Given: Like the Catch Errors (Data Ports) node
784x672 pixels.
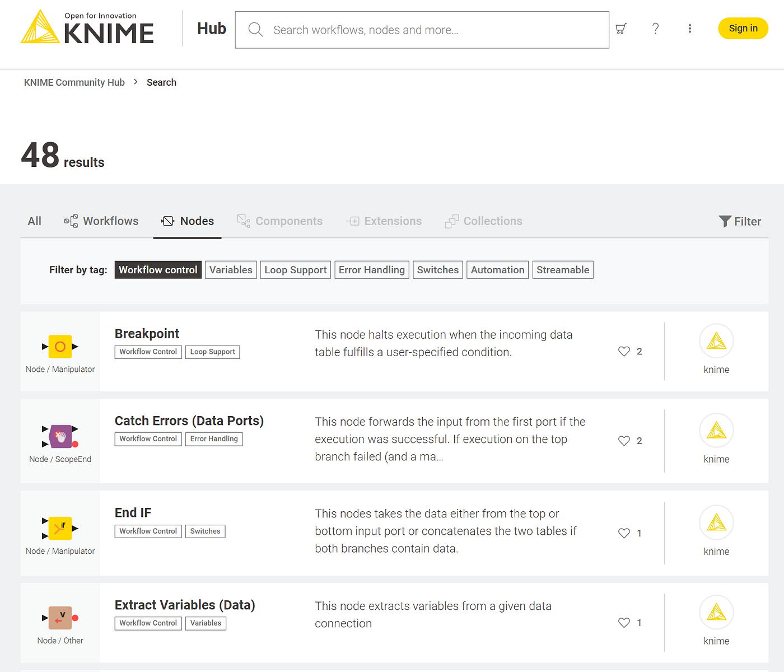Looking at the screenshot, I should click(x=624, y=441).
